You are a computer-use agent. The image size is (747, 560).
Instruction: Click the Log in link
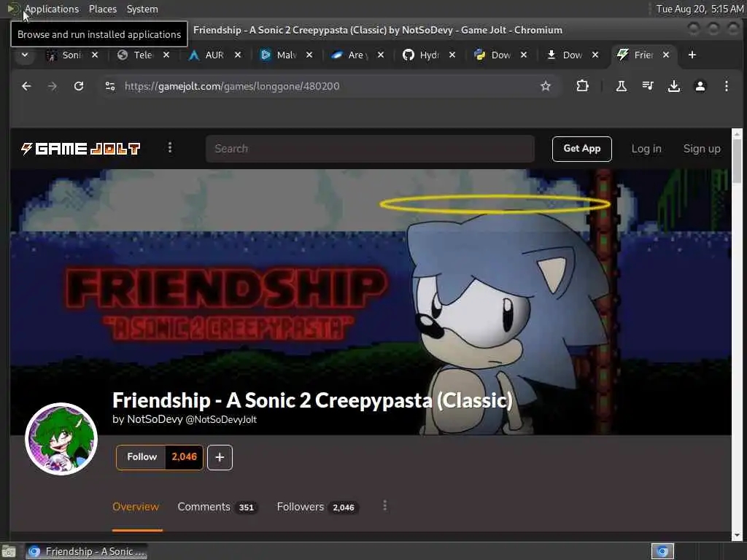[646, 149]
